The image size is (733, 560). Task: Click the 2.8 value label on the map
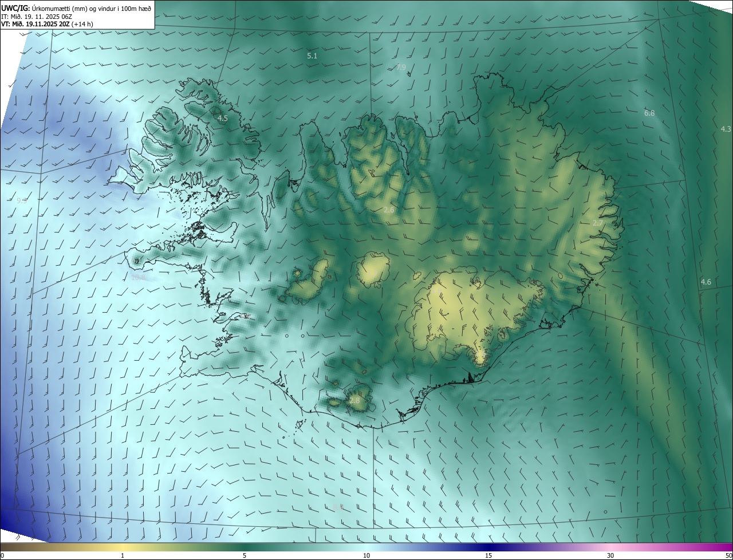tap(354, 401)
